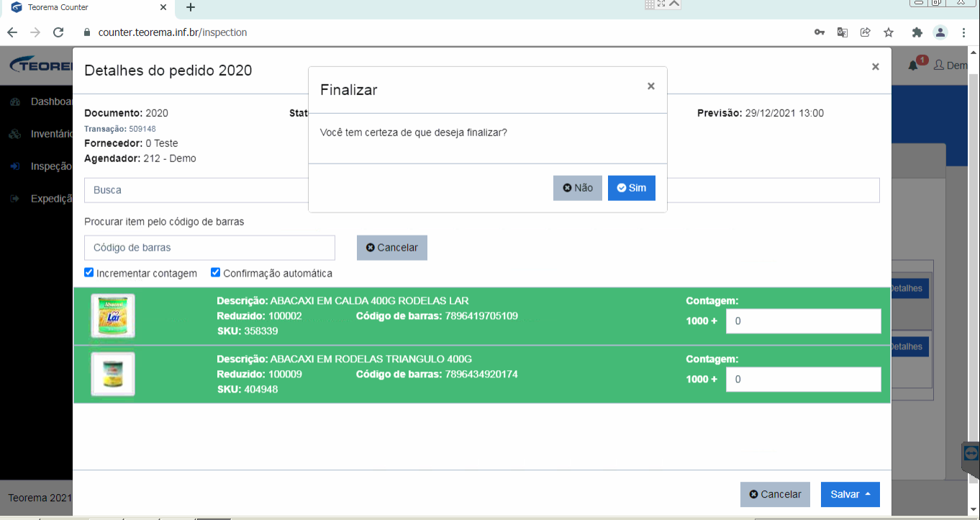Screen dimensions: 980x520
Task: Open the ABACAXI EM RODELAS TRIANGULO thumbnail
Action: point(113,374)
